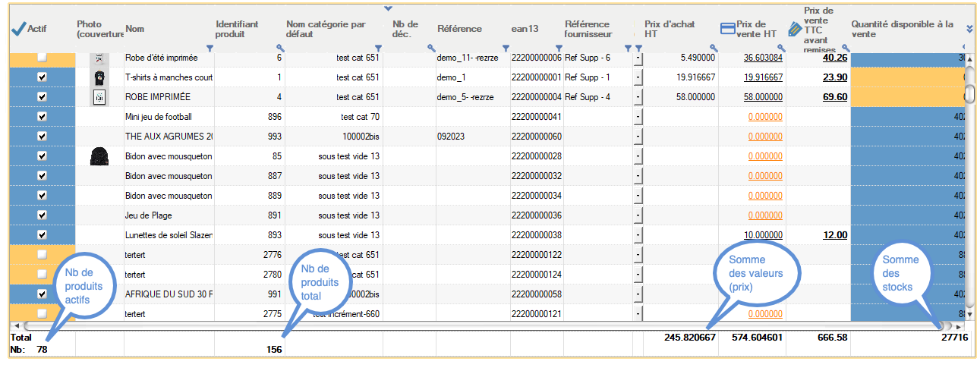Screen dimensions: 980x374
Task: Click ROBE IMPRIMÉE photo thumbnail
Action: [x=99, y=97]
